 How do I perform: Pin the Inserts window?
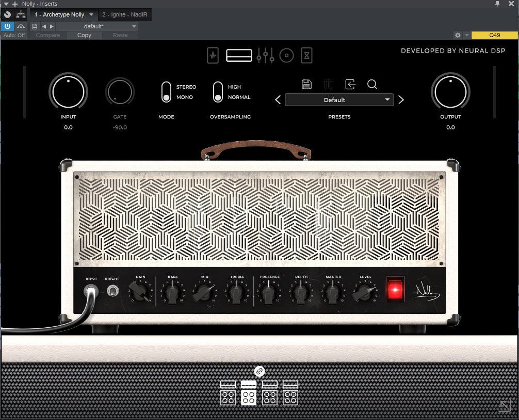click(x=497, y=4)
